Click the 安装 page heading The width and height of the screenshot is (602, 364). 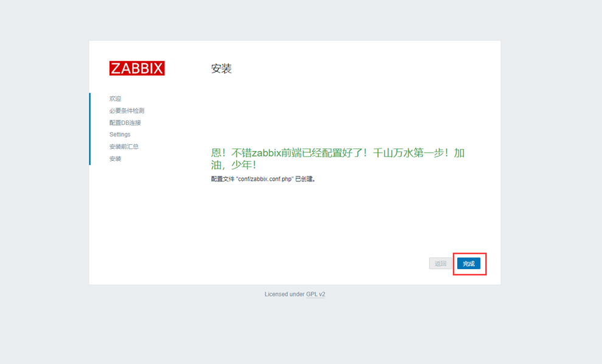click(x=221, y=69)
